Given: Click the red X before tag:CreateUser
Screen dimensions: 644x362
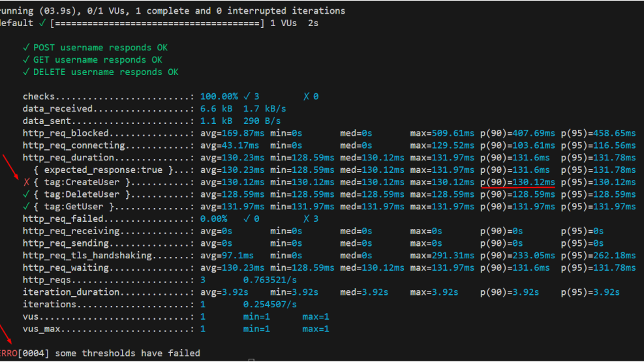Looking at the screenshot, I should click(27, 182).
